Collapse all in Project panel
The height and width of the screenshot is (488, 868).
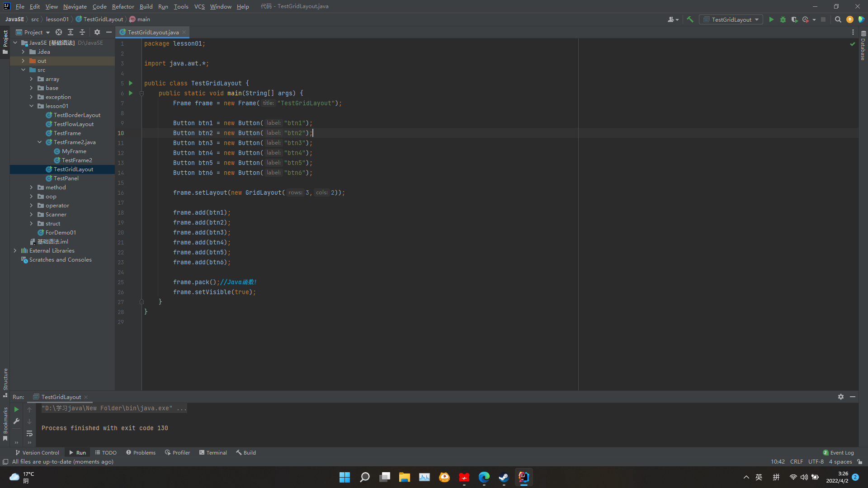(82, 32)
